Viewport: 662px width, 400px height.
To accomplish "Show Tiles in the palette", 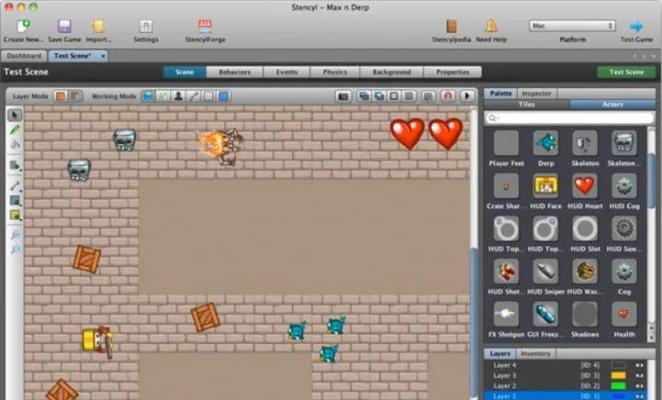I will click(x=526, y=104).
